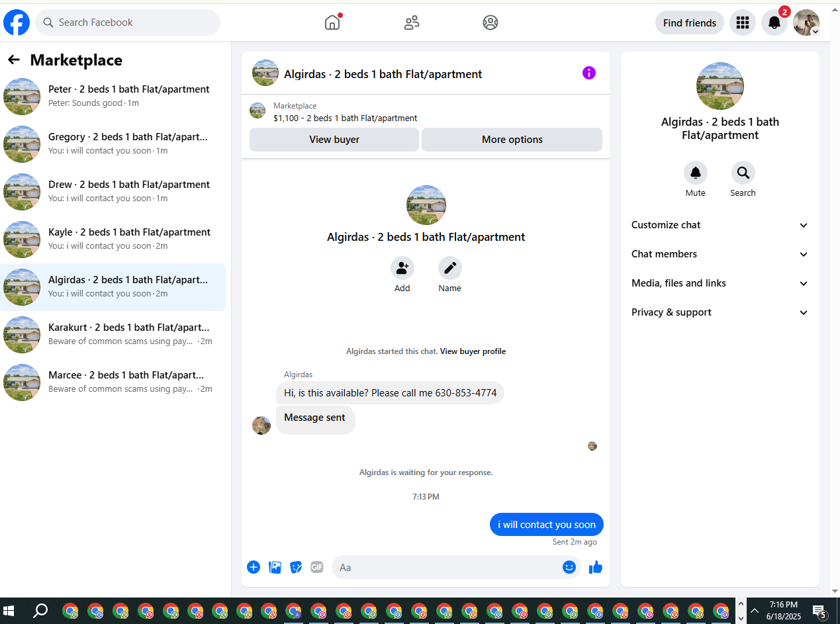Click message 'Hi, is this available?'
Viewport: 840px width, 624px height.
pos(390,393)
